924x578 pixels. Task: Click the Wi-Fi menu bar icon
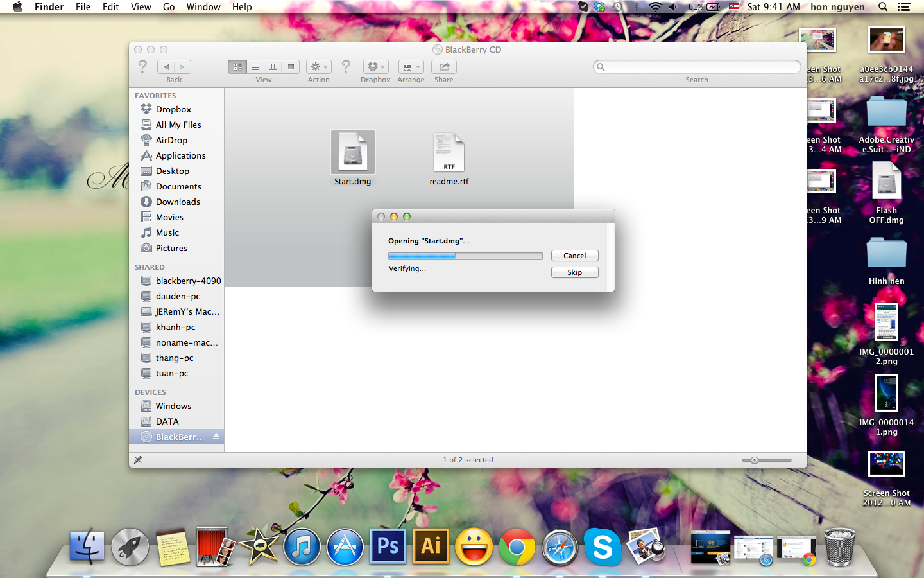(655, 7)
